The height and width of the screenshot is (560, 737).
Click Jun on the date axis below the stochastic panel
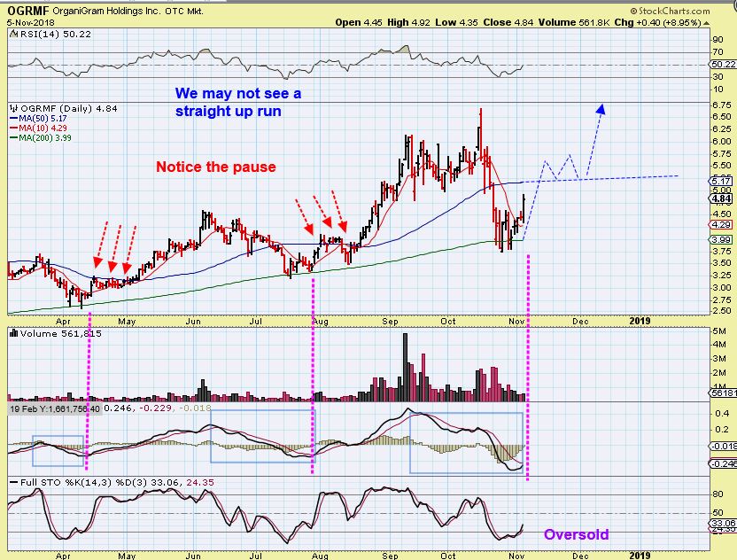pyautogui.click(x=193, y=556)
